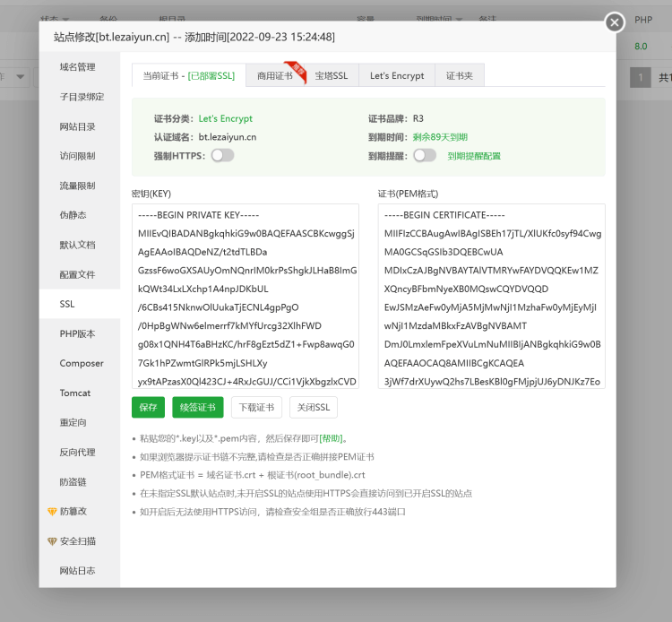Click the green 保存 button
This screenshot has height=622, width=672.
148,407
